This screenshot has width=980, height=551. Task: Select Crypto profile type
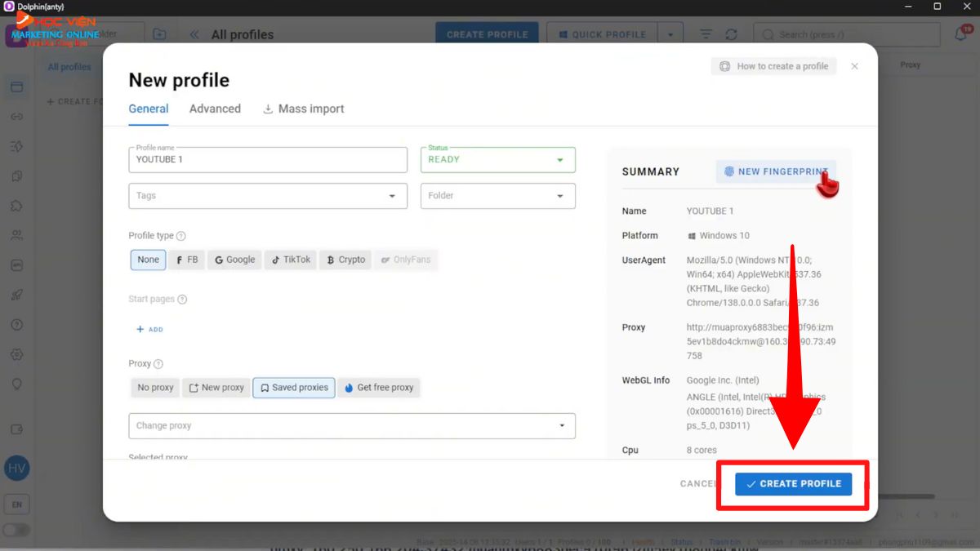pos(345,260)
